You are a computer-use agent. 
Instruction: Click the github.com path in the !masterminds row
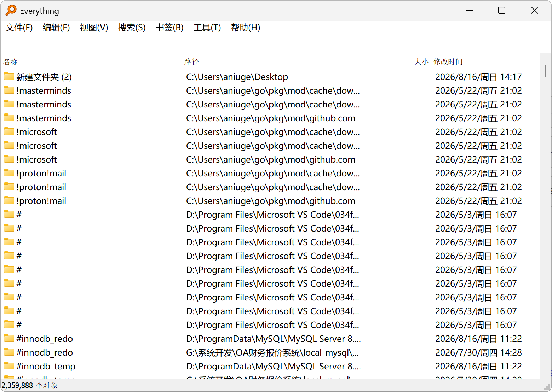pyautogui.click(x=271, y=118)
